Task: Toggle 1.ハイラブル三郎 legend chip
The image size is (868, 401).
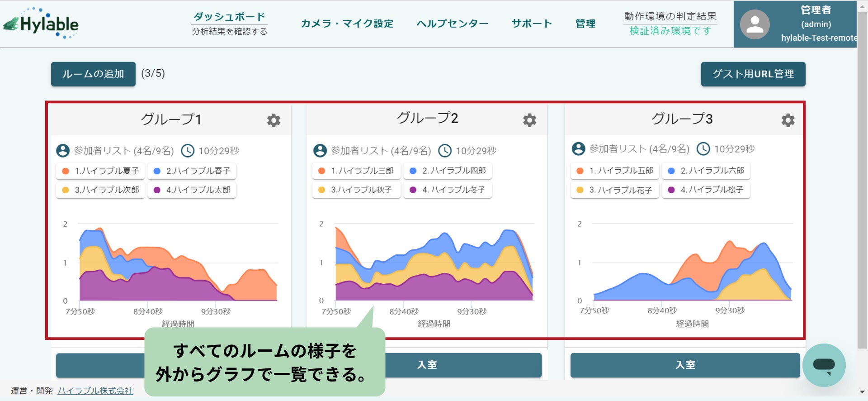Action: [x=356, y=171]
